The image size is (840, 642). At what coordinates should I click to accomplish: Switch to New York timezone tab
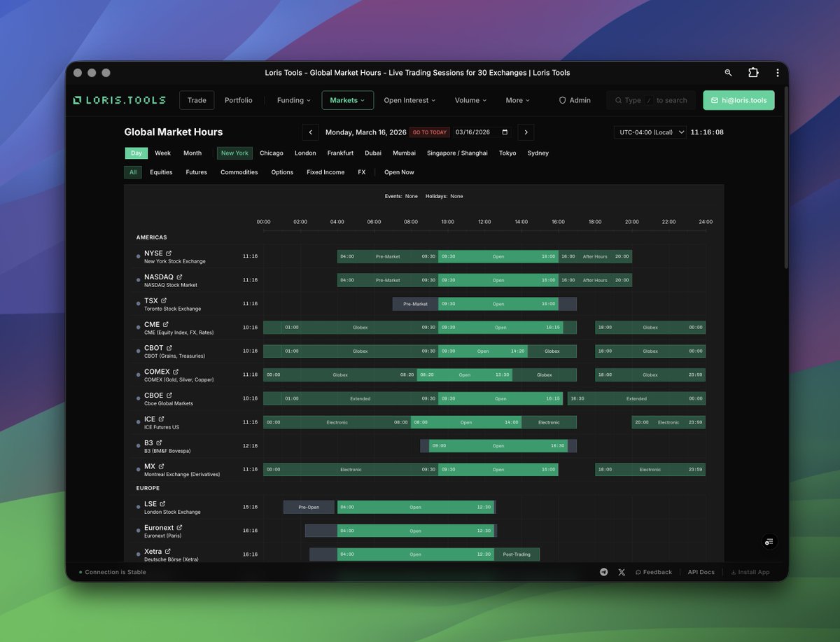click(x=234, y=153)
